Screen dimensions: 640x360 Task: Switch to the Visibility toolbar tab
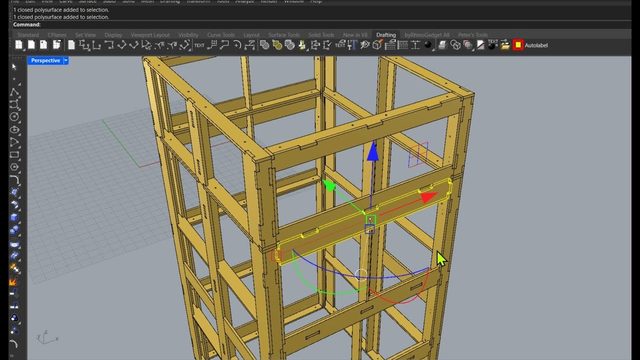pyautogui.click(x=188, y=35)
